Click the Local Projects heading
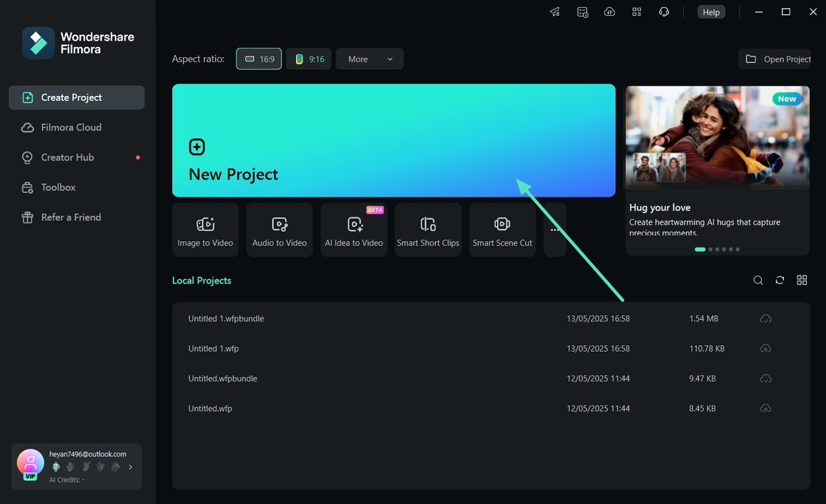826x504 pixels. click(x=201, y=280)
